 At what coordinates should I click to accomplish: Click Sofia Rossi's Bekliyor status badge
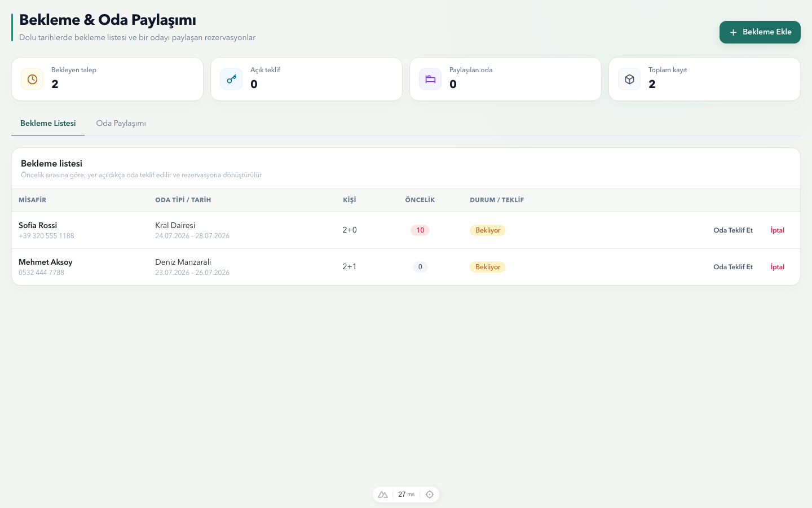tap(488, 230)
